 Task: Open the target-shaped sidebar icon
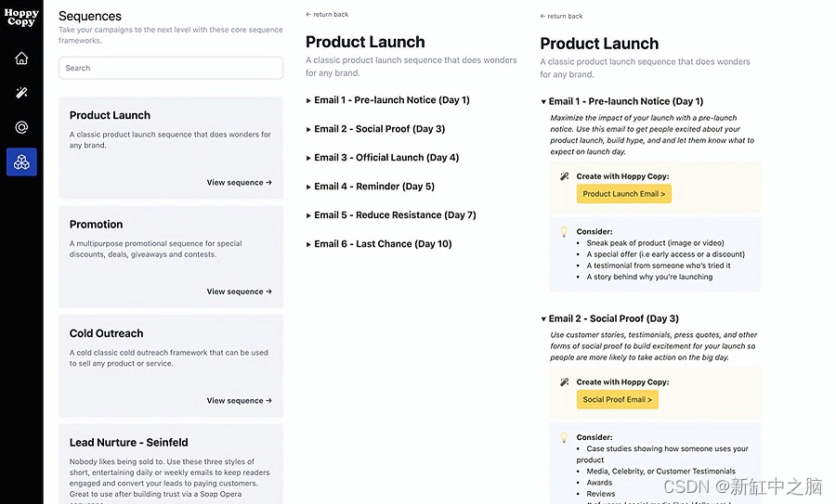tap(21, 128)
